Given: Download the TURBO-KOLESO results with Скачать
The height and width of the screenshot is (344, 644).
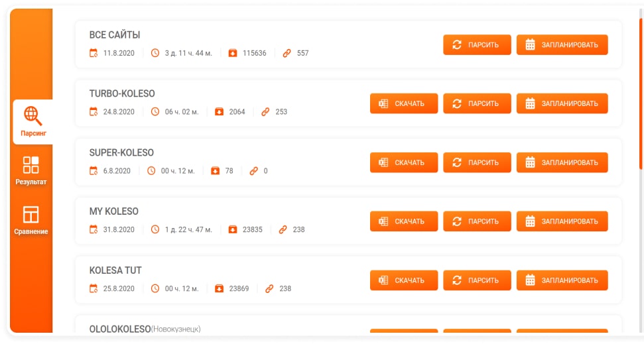Looking at the screenshot, I should tap(404, 103).
